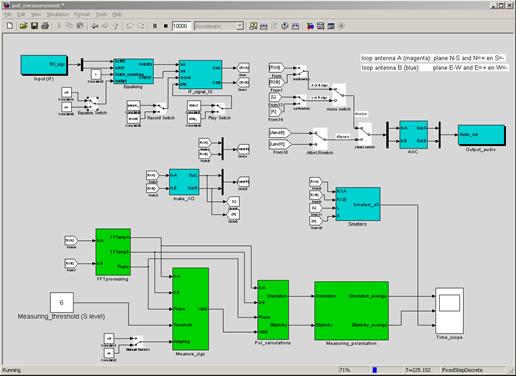Toggle the Record Switch block
Image resolution: width=516 pixels, height=376 pixels.
click(160, 108)
